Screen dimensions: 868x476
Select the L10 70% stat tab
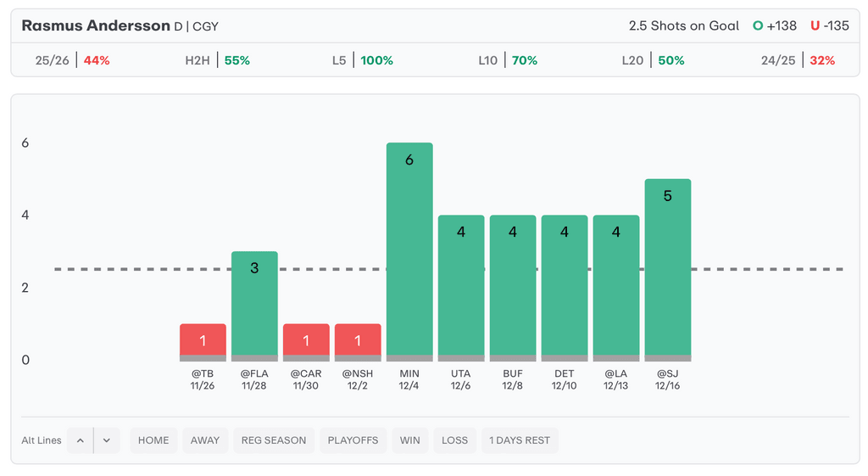click(x=507, y=60)
